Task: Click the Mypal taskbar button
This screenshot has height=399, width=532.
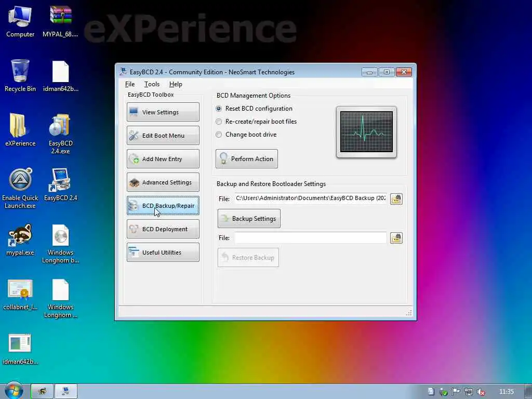Action: click(42, 391)
